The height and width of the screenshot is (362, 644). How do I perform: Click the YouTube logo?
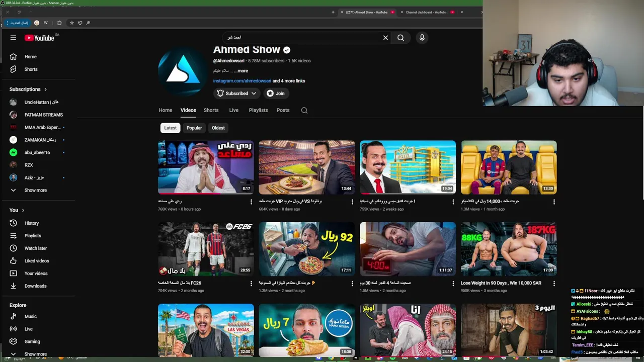(x=39, y=38)
